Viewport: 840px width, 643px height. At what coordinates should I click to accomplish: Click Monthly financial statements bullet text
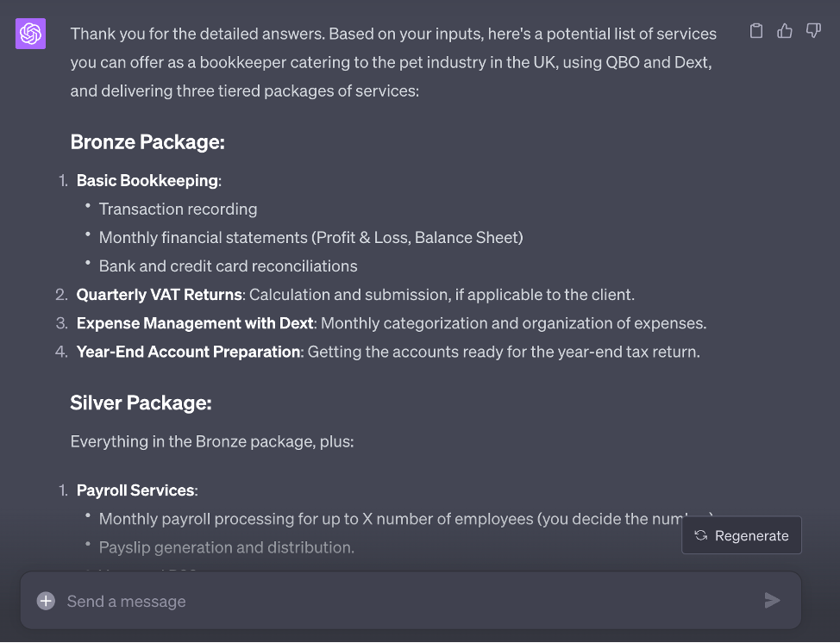point(310,237)
